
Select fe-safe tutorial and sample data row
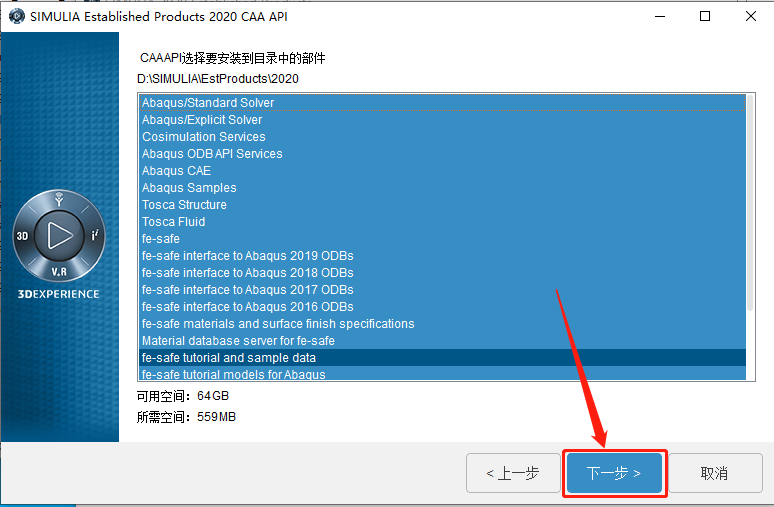tap(442, 358)
